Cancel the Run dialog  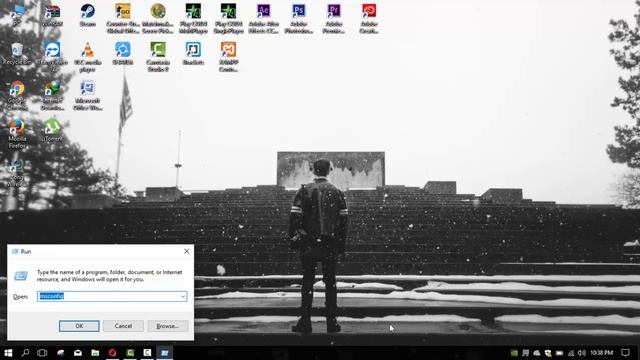(x=123, y=326)
